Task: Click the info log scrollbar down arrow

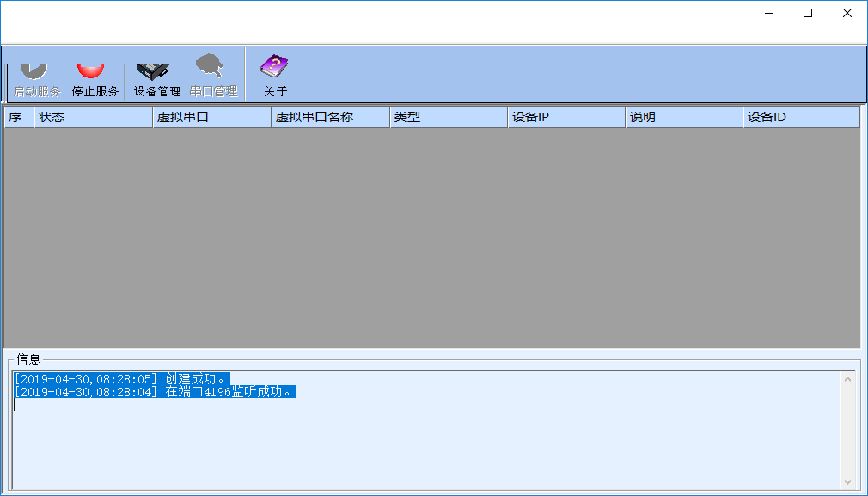Action: tap(848, 481)
